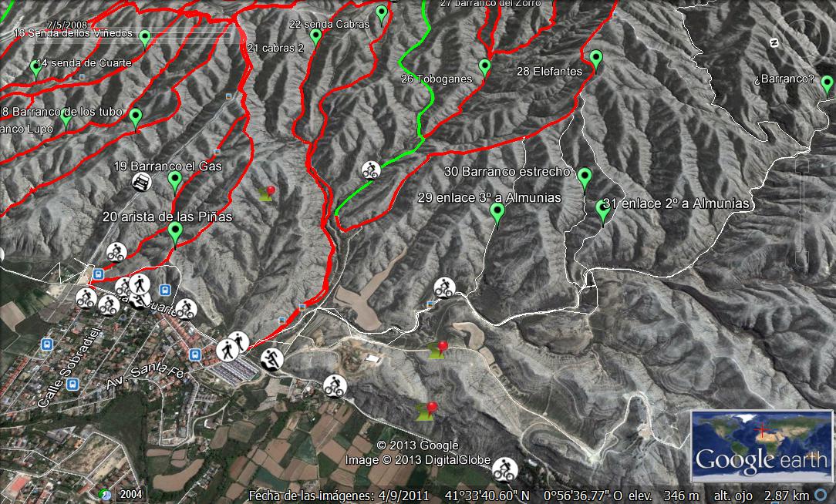This screenshot has height=504, width=836.
Task: Select the car icon near Barranco el Gas
Action: (x=141, y=182)
